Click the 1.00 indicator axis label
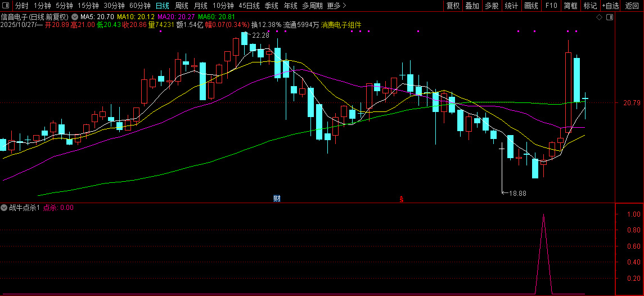Image resolution: width=644 pixels, height=296 pixels. (x=634, y=214)
